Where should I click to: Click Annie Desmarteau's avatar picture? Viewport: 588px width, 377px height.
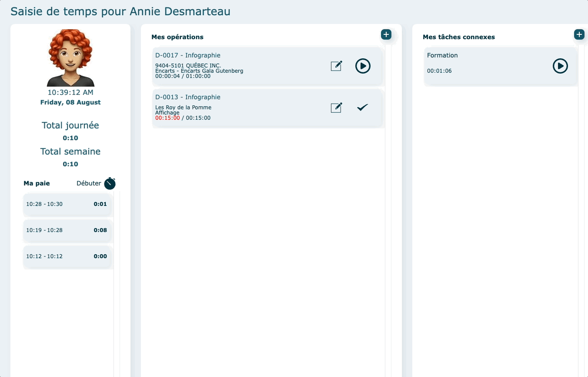(x=70, y=58)
